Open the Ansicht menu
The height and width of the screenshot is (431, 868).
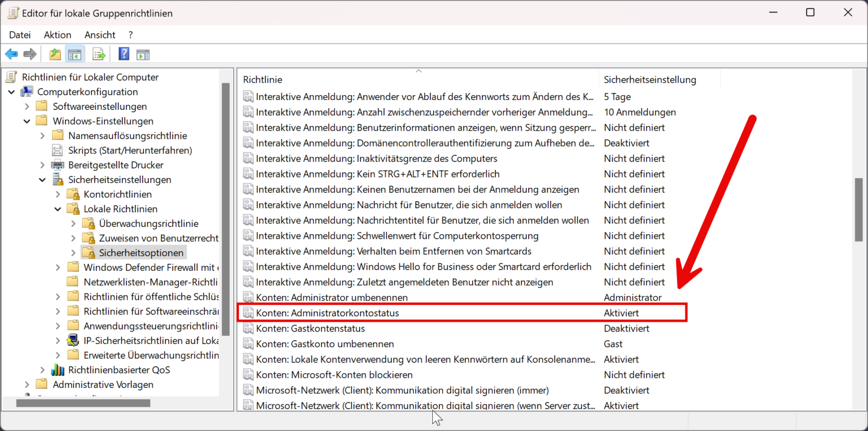(x=99, y=35)
